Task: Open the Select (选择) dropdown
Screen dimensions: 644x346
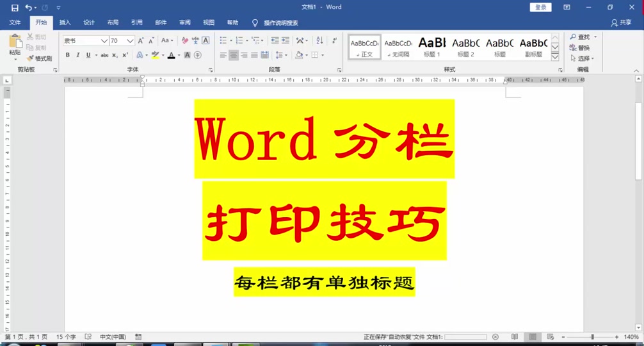Action: 583,58
